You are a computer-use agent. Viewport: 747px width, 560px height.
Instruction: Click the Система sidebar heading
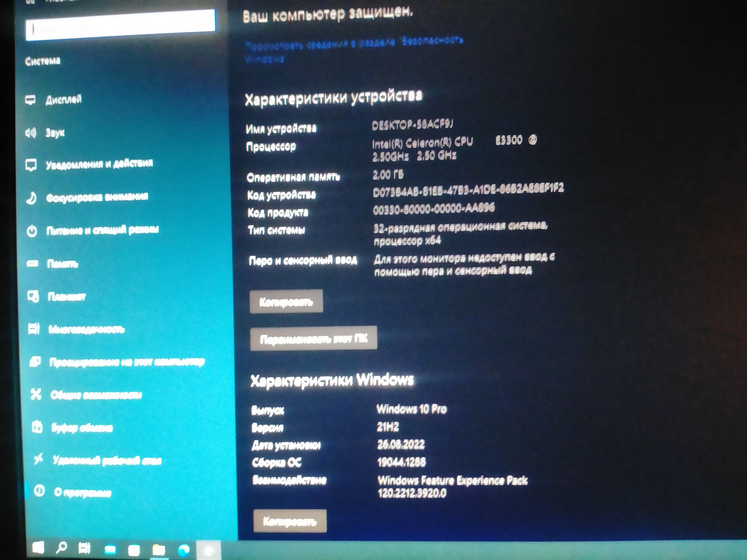[x=43, y=61]
